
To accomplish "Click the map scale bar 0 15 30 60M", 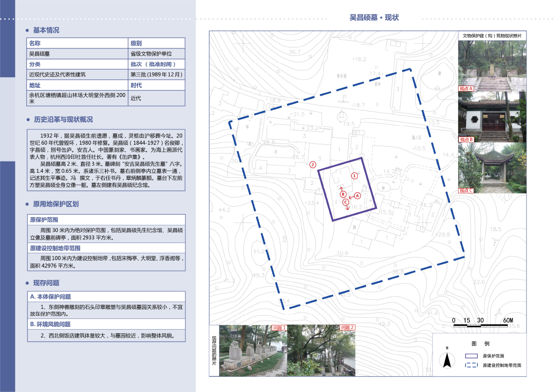I will tap(482, 322).
